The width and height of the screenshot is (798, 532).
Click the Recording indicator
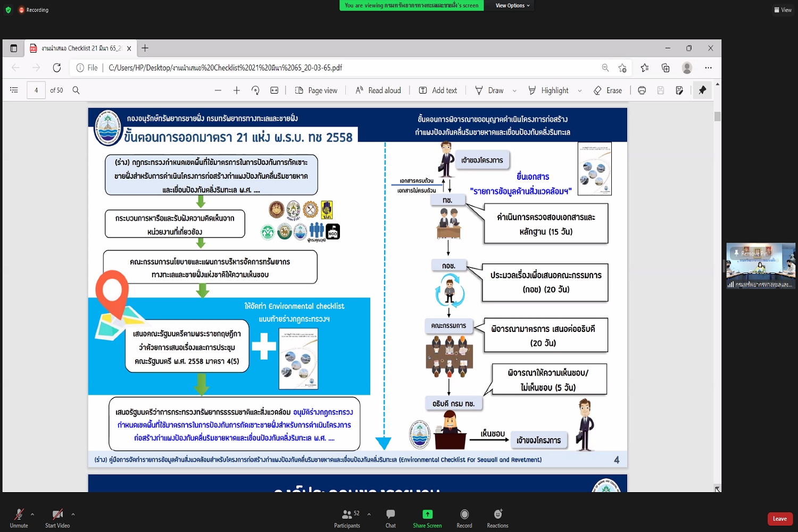pyautogui.click(x=34, y=10)
